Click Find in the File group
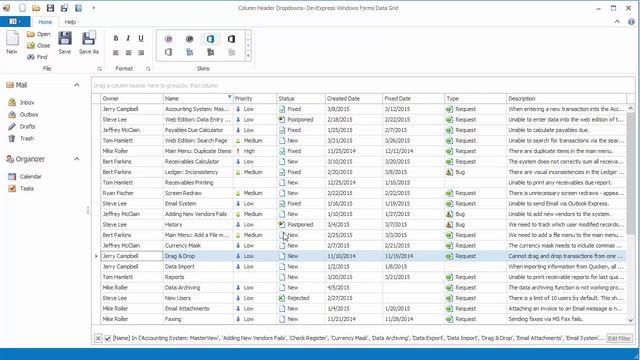 (37, 57)
